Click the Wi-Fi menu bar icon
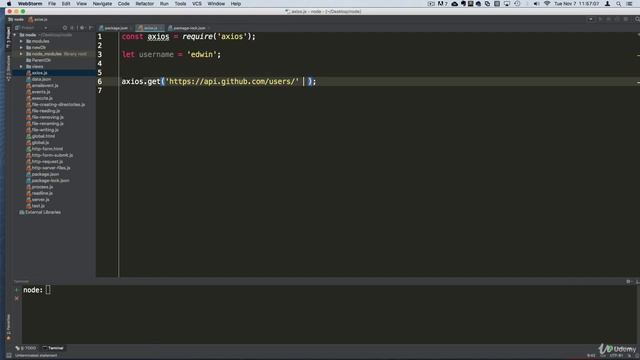Viewport: 640px width, 360px height. click(547, 4)
